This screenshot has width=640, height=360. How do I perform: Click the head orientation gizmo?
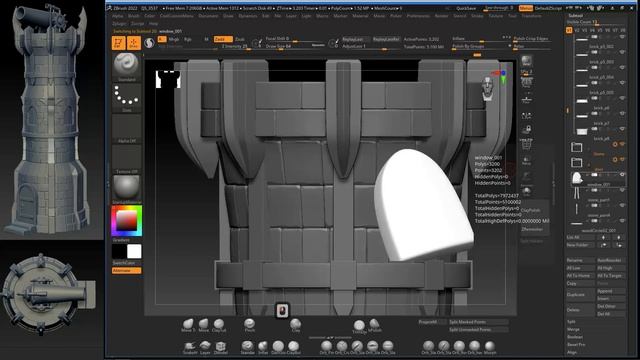click(487, 88)
